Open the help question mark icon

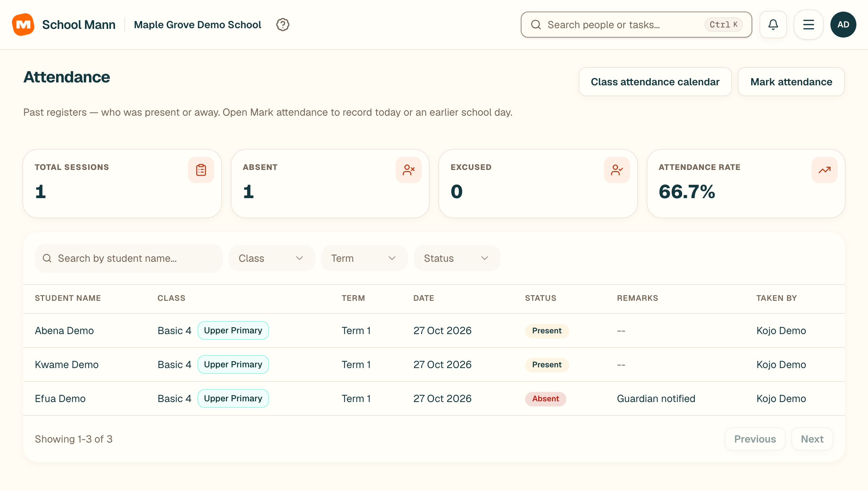pyautogui.click(x=282, y=25)
